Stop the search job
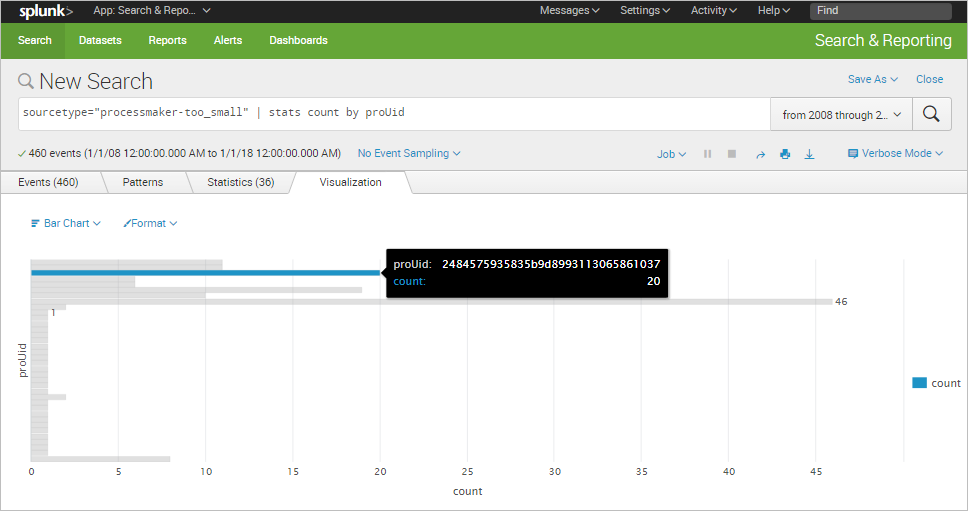The width and height of the screenshot is (968, 511). click(732, 154)
